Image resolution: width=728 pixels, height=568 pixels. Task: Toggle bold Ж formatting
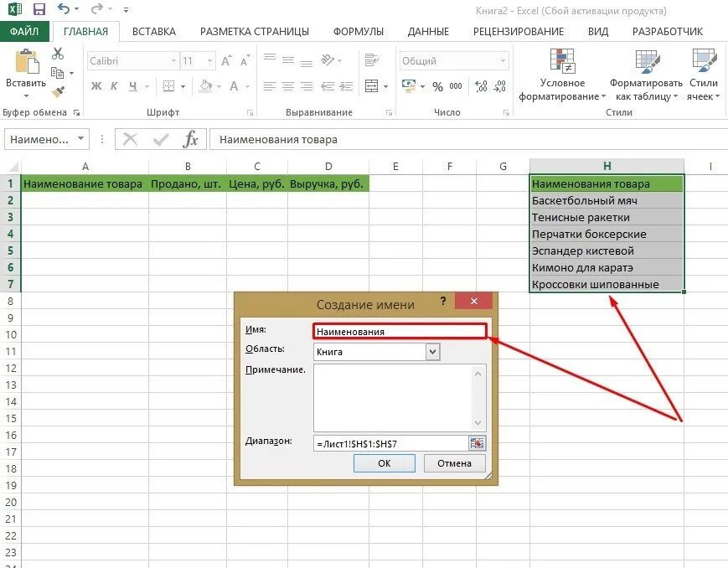[96, 86]
